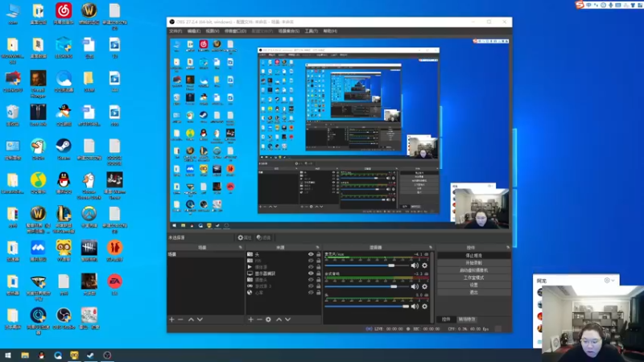Open 文件(F) menu in OBS
The width and height of the screenshot is (644, 362).
tap(175, 31)
